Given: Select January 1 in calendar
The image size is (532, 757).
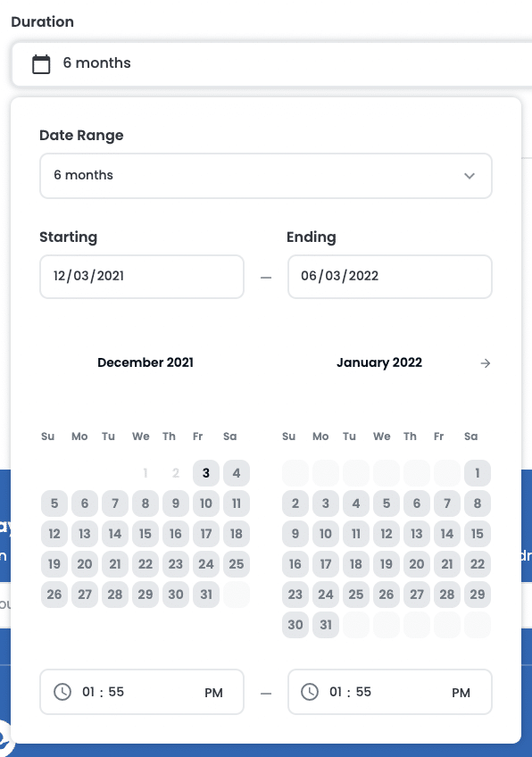Looking at the screenshot, I should pyautogui.click(x=478, y=473).
